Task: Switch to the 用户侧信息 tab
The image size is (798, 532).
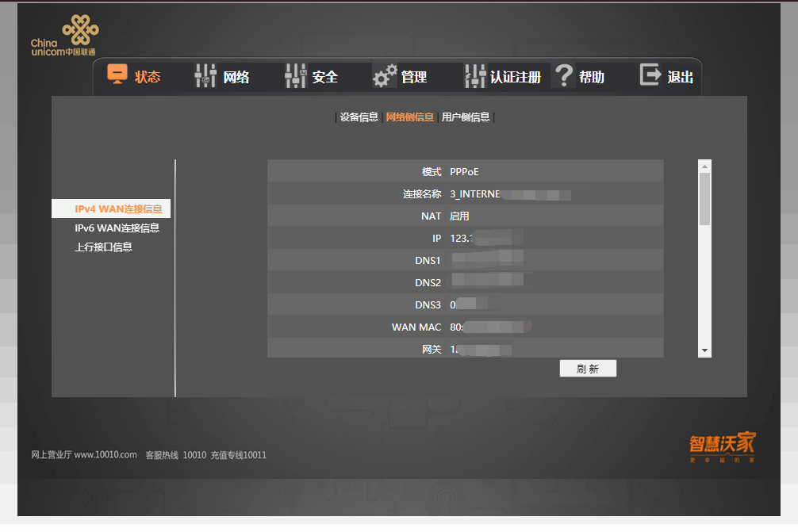Action: click(466, 117)
